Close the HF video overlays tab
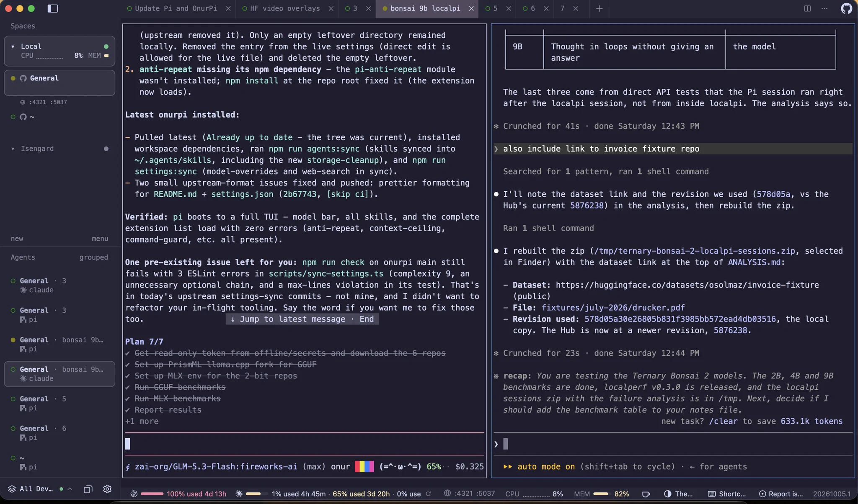Image resolution: width=858 pixels, height=504 pixels. (331, 8)
